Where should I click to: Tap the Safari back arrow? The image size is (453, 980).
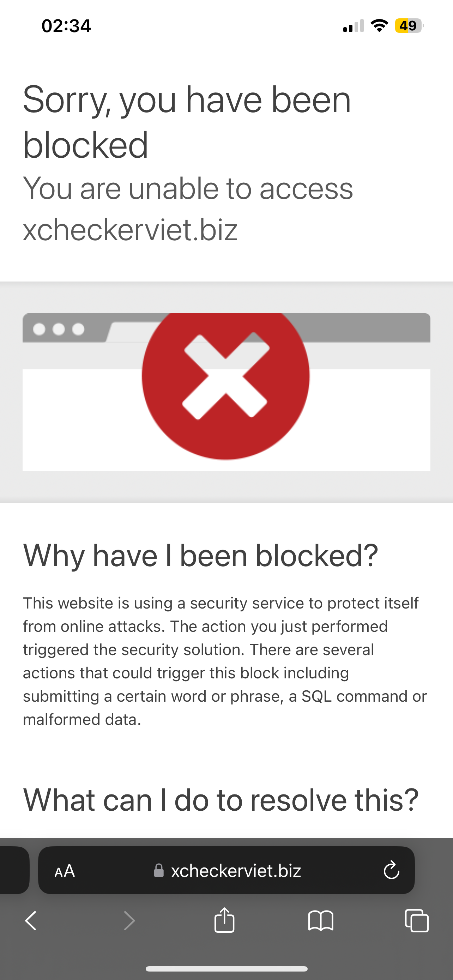click(x=31, y=921)
